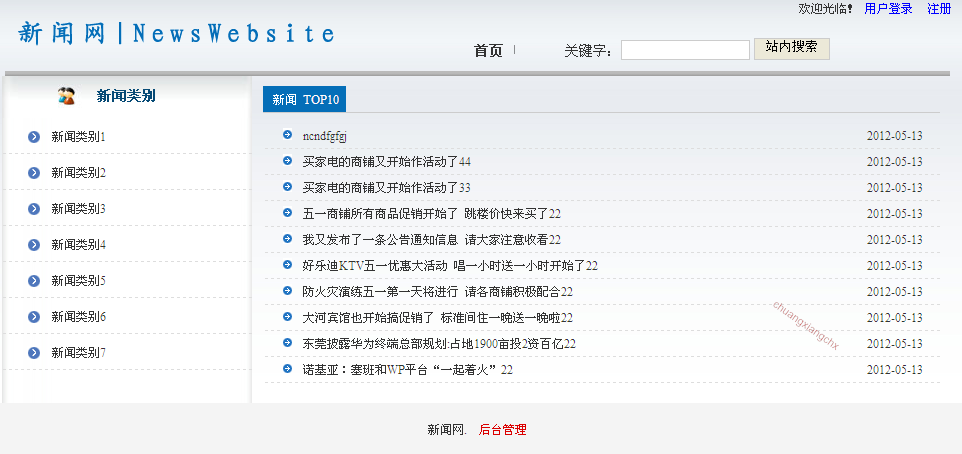Image resolution: width=962 pixels, height=454 pixels.
Task: Click the 新闻网. footer text
Action: point(447,430)
